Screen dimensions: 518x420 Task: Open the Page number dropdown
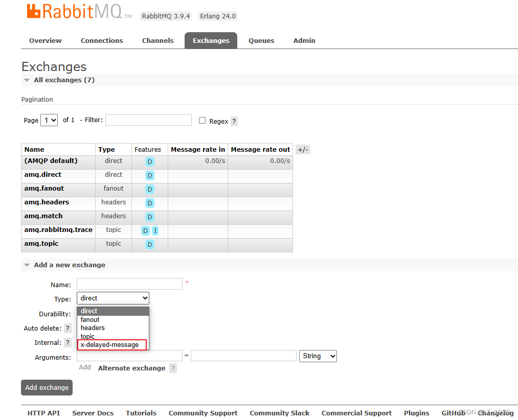(x=49, y=120)
